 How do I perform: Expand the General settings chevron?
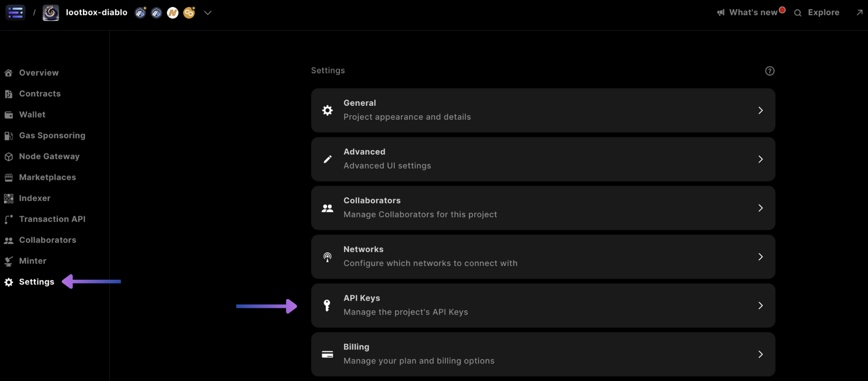tap(760, 110)
